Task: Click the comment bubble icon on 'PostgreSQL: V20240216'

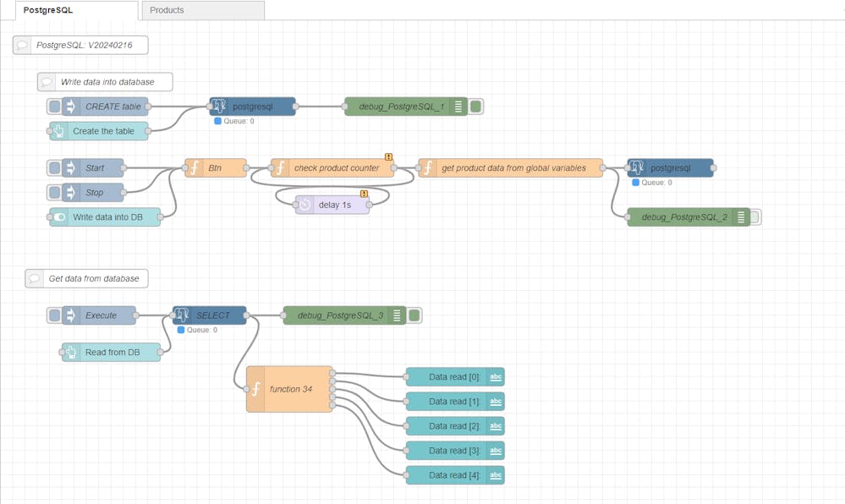Action: (x=22, y=46)
